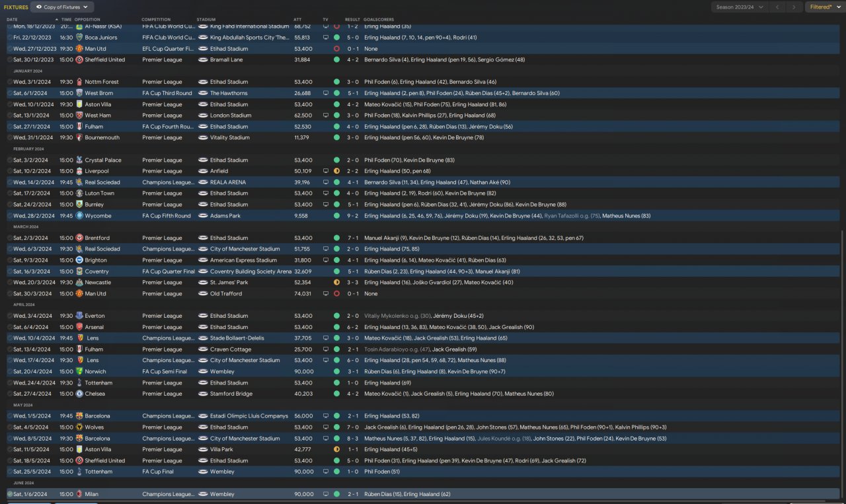Open the Wycombe opposition name link
This screenshot has height=504, width=846.
tap(96, 215)
